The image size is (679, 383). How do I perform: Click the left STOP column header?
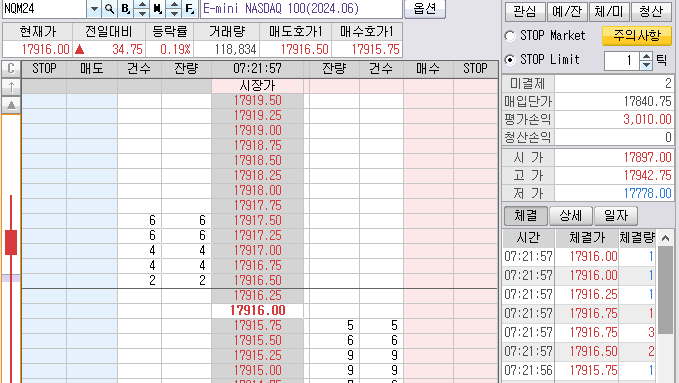[x=44, y=68]
